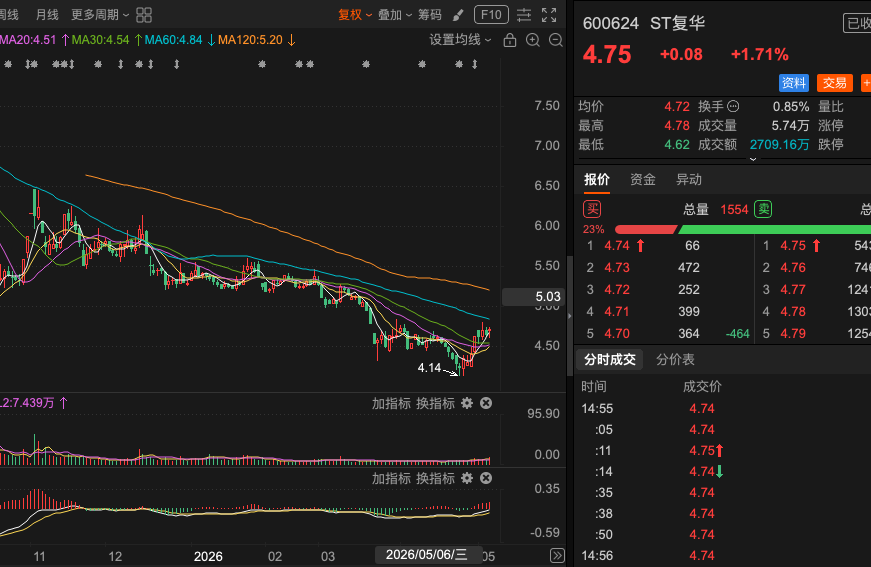Screen dimensions: 871x567
Task: Open the 复权 adjustment dropdown
Action: point(355,15)
